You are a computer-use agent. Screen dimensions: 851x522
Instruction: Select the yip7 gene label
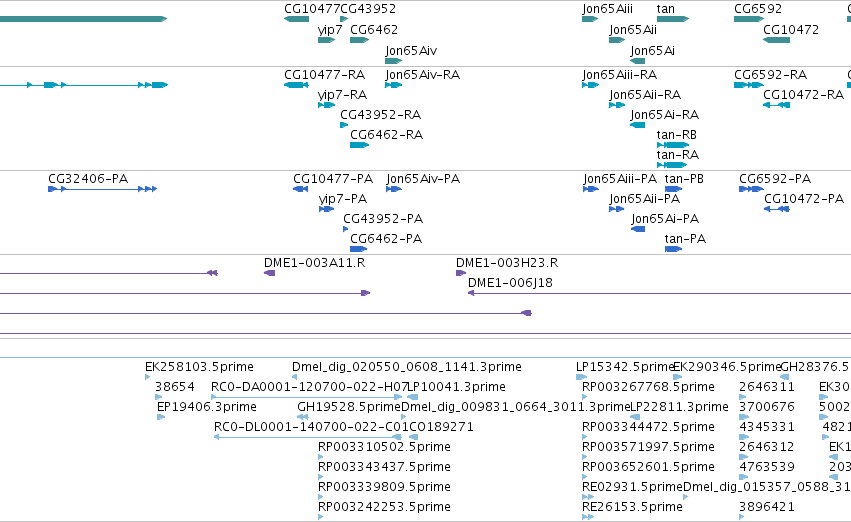330,30
